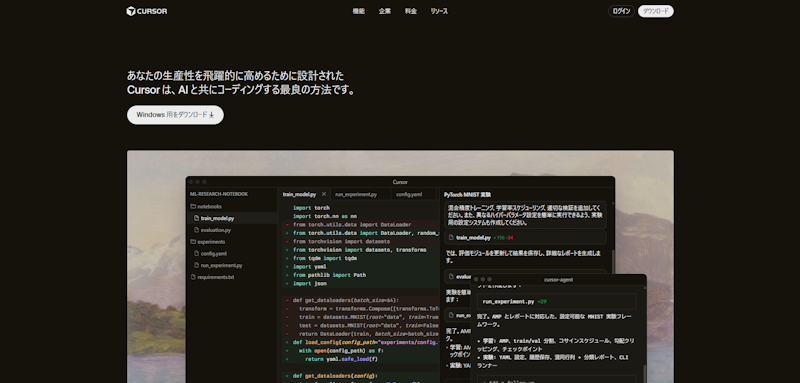Go to the 料金 pricing page
Viewport: 800px width, 383px height.
point(411,11)
